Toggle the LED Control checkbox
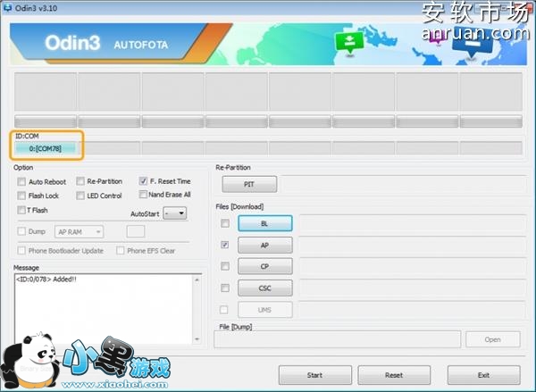The height and width of the screenshot is (392, 536). [x=80, y=196]
